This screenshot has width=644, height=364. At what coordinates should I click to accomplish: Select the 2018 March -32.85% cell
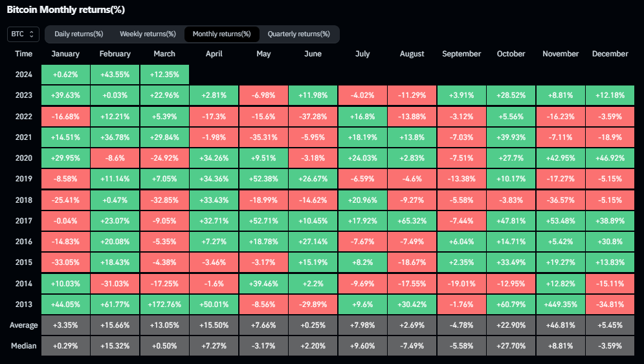(x=164, y=200)
